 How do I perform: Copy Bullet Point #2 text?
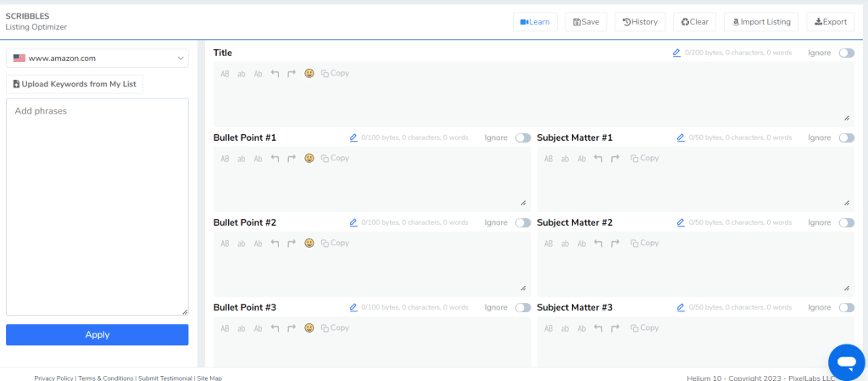pos(335,243)
